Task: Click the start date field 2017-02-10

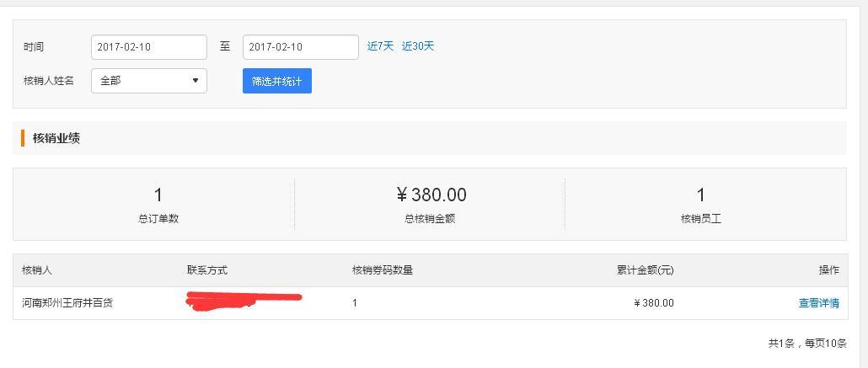Action: click(149, 47)
